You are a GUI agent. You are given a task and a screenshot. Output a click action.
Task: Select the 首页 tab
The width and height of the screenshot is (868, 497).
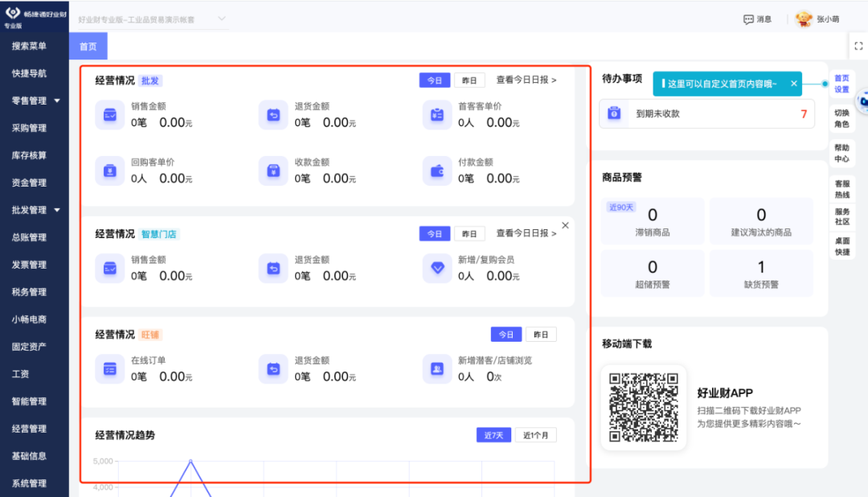coord(87,46)
